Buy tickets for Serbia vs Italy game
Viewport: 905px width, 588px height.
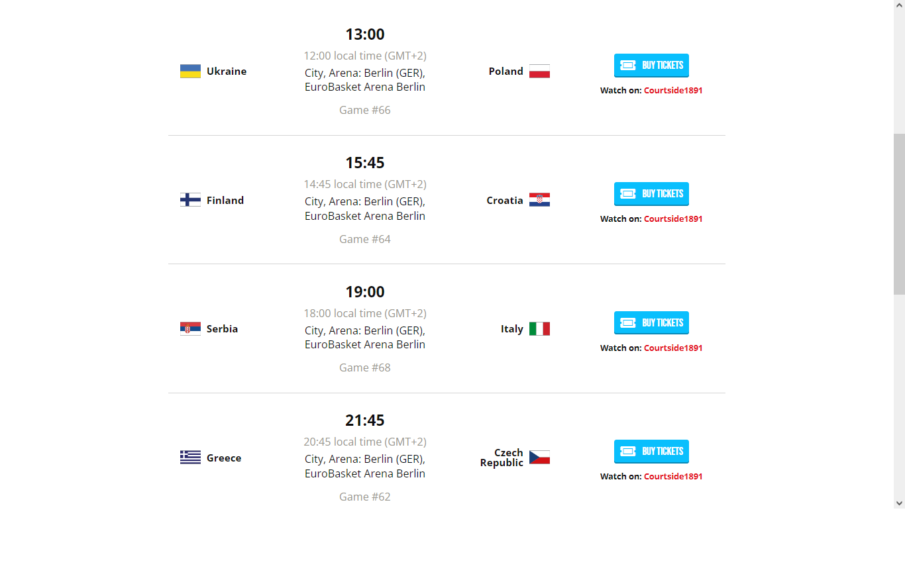pyautogui.click(x=651, y=323)
